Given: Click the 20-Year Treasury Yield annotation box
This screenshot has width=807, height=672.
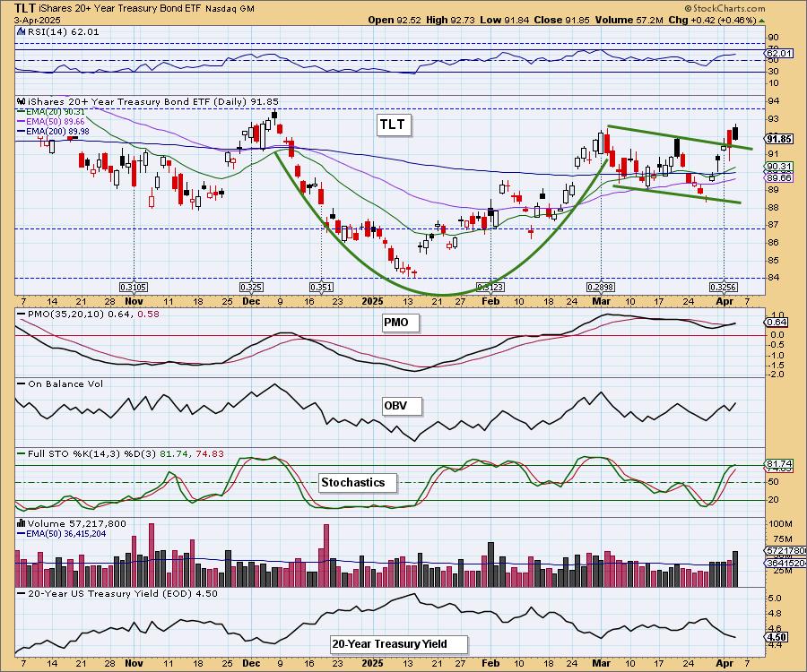Looking at the screenshot, I should click(398, 643).
